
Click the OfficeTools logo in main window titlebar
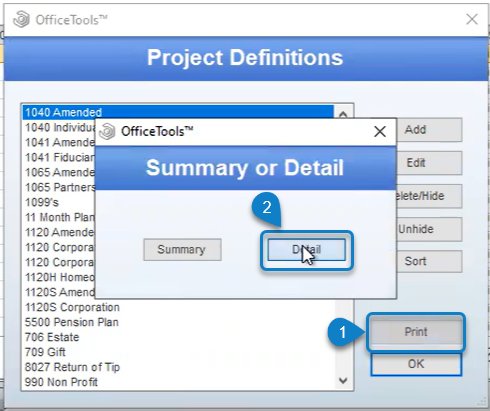[x=21, y=19]
